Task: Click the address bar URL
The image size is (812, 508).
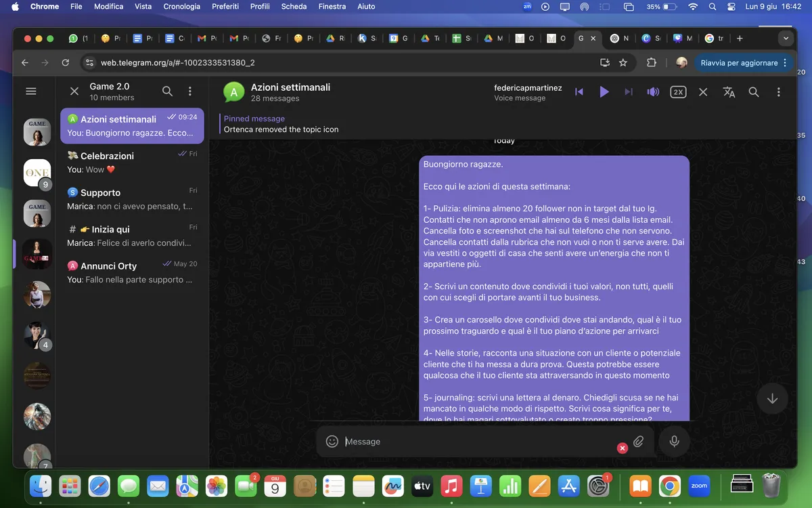Action: pyautogui.click(x=178, y=62)
